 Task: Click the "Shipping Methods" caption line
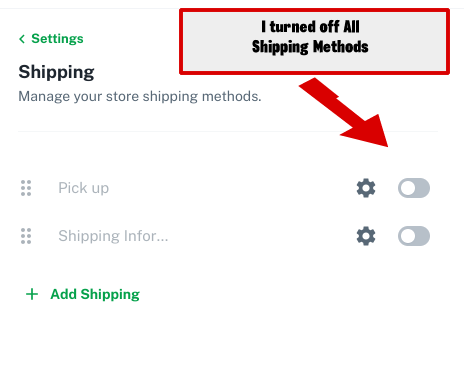310,47
